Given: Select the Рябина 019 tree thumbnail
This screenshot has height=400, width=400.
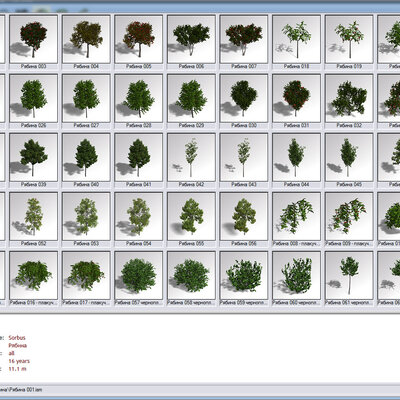Looking at the screenshot, I should point(349,39).
